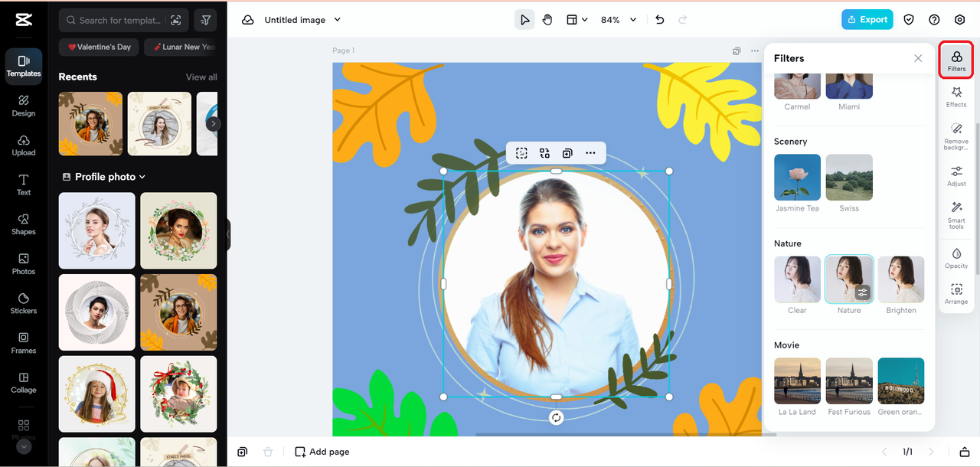Choose the Select pointer tool
This screenshot has width=980, height=467.
tap(524, 20)
